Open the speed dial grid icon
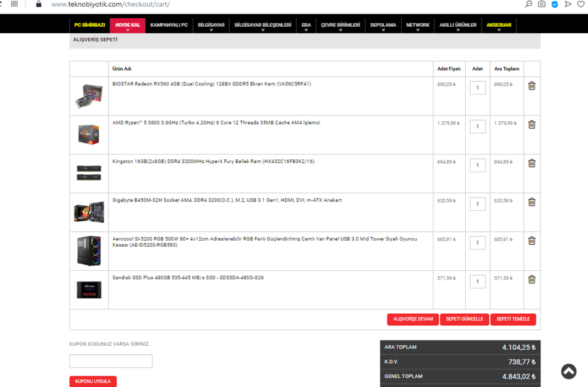 point(14,4)
